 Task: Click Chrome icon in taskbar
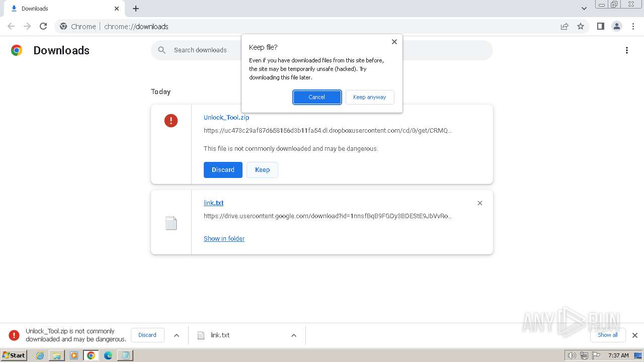point(91,355)
